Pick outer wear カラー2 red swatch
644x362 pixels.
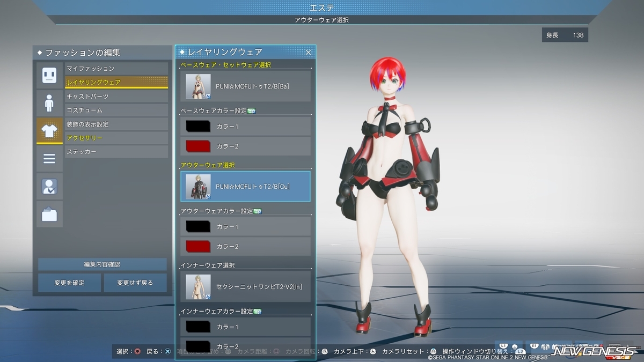tap(198, 247)
